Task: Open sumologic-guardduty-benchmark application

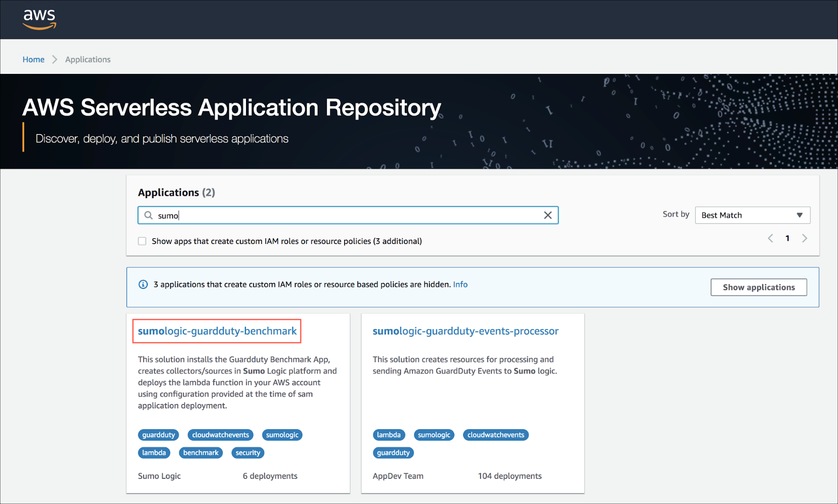Action: click(217, 331)
